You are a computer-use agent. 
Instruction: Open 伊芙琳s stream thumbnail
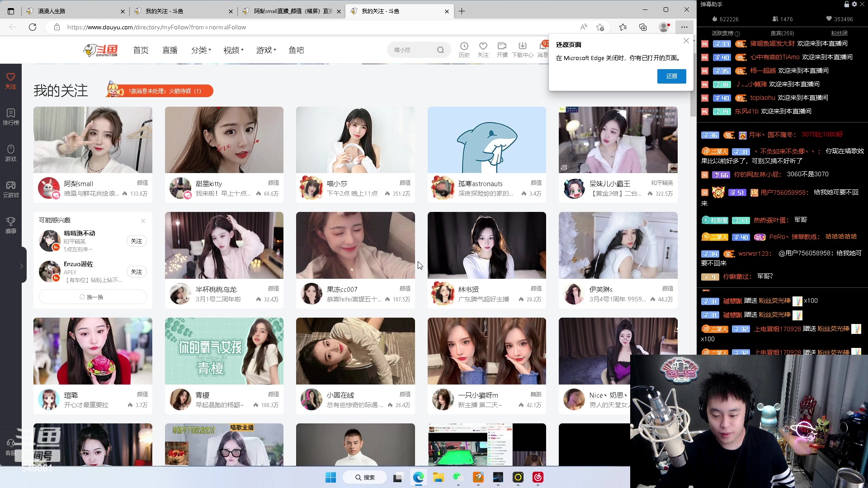[618, 245]
